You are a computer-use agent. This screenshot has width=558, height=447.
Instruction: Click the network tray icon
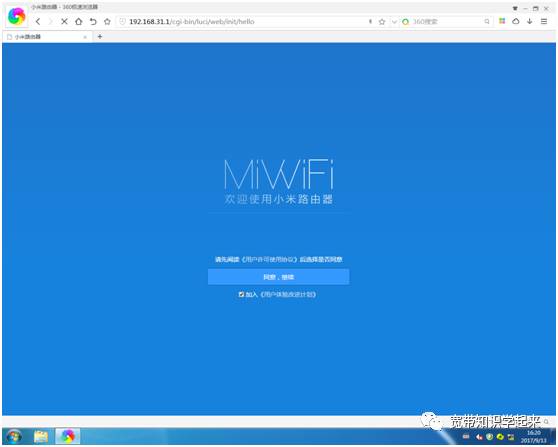point(511,437)
